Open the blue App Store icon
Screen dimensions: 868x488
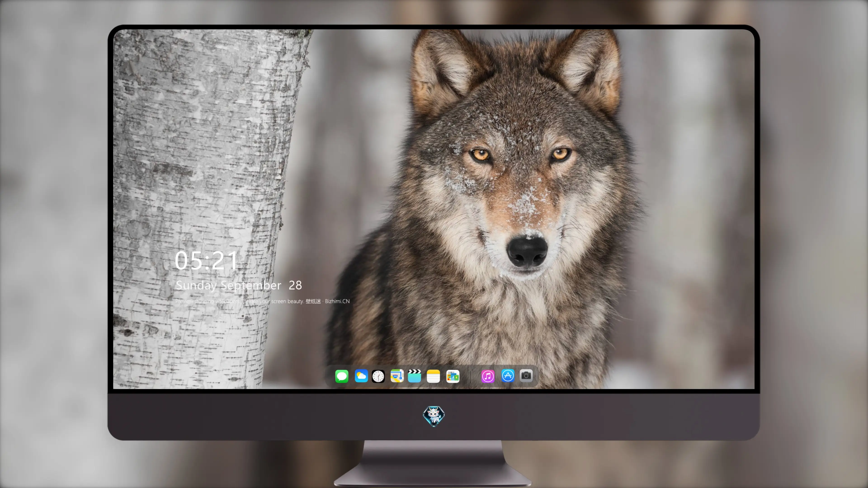508,375
